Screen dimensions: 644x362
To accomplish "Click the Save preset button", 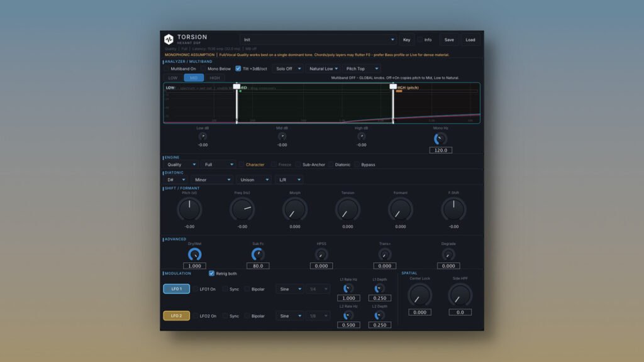I will tap(449, 40).
